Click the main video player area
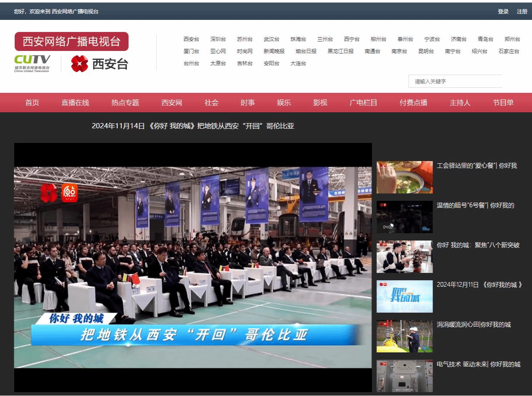 193,267
